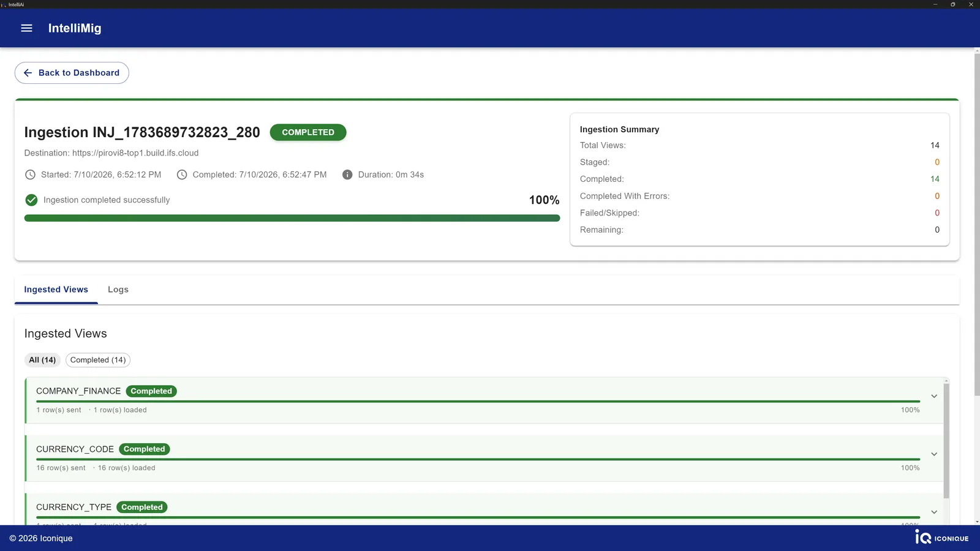Click the Remaining label in summary

pos(601,230)
